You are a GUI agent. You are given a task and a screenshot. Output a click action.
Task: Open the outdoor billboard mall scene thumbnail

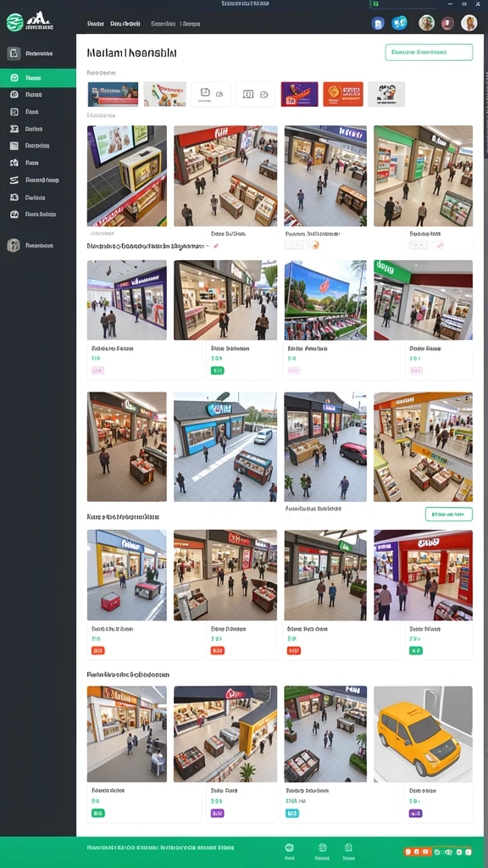tap(325, 300)
